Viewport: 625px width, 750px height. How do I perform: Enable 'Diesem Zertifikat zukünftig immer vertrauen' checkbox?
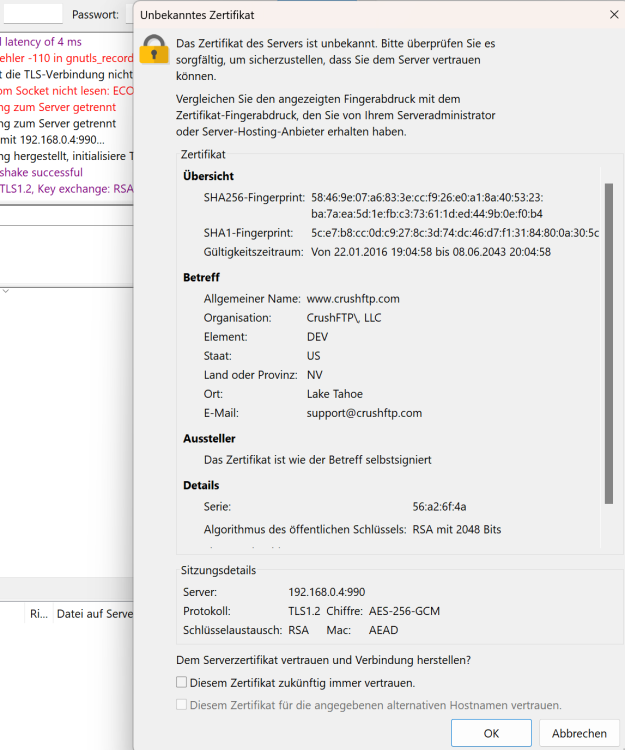coord(181,682)
